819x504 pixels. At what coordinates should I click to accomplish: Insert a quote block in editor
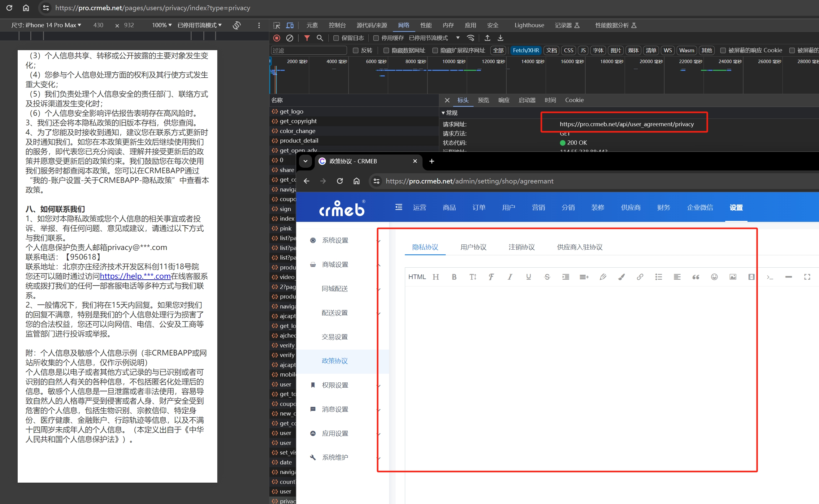695,277
